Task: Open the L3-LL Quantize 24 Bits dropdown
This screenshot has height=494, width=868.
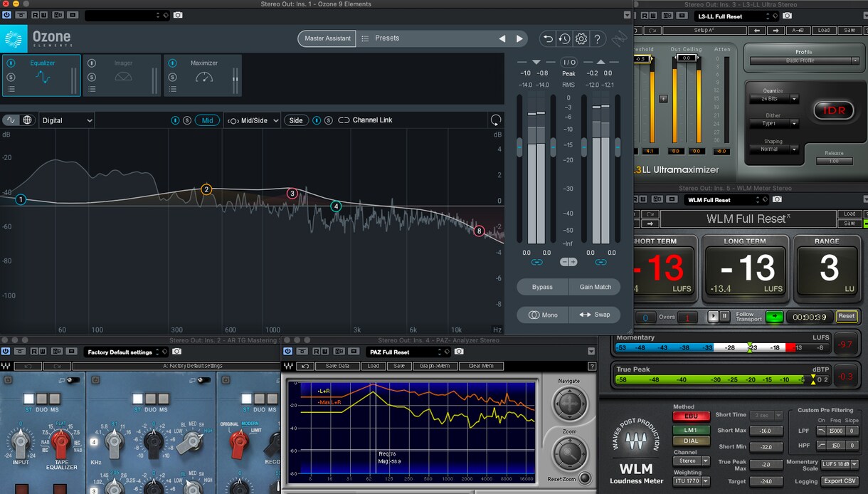Action: tap(775, 100)
